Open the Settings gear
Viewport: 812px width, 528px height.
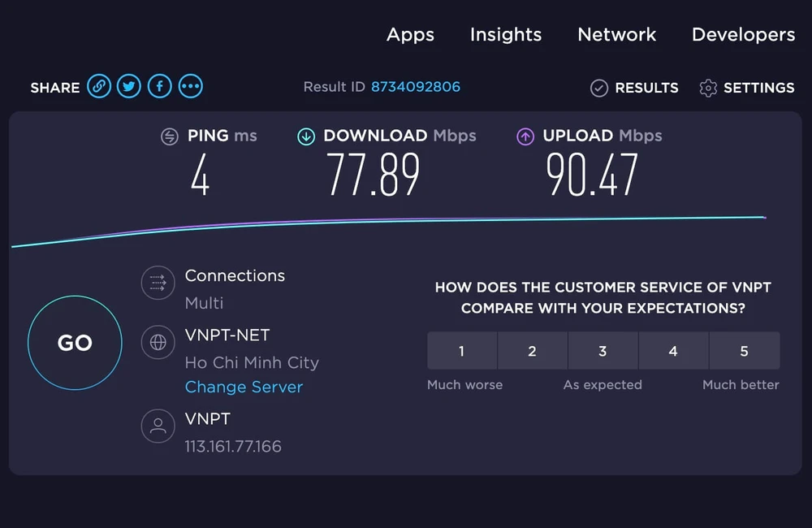pos(707,88)
